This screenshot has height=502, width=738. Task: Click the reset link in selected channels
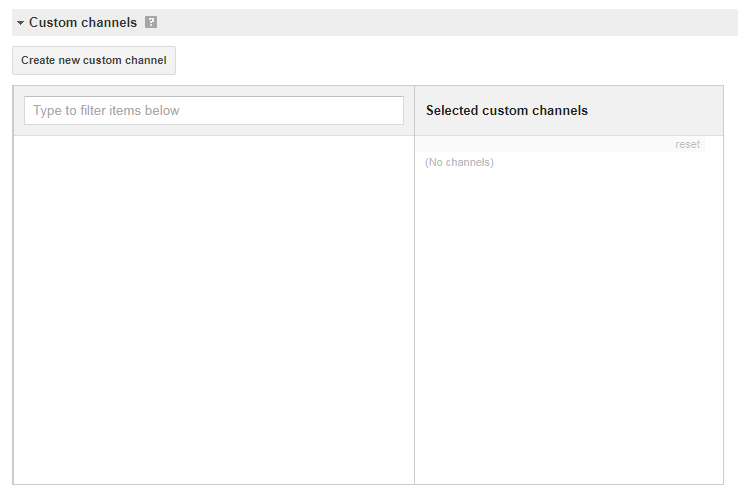click(x=687, y=144)
